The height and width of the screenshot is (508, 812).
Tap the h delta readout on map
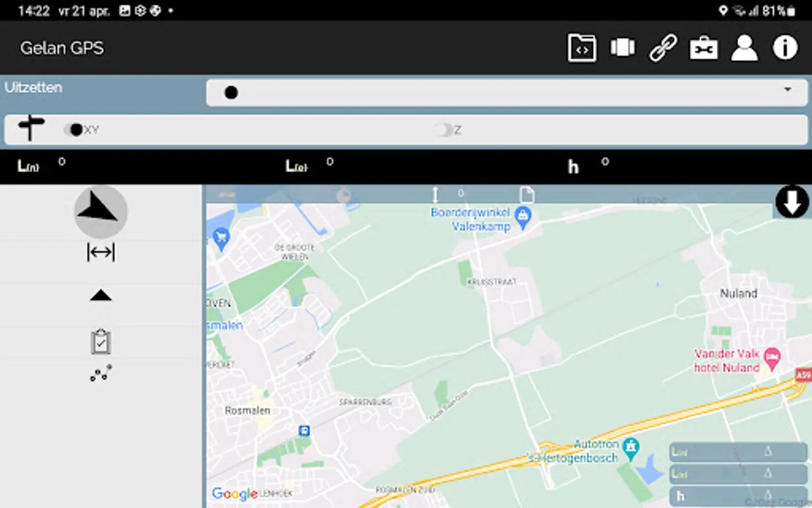pyautogui.click(x=738, y=496)
